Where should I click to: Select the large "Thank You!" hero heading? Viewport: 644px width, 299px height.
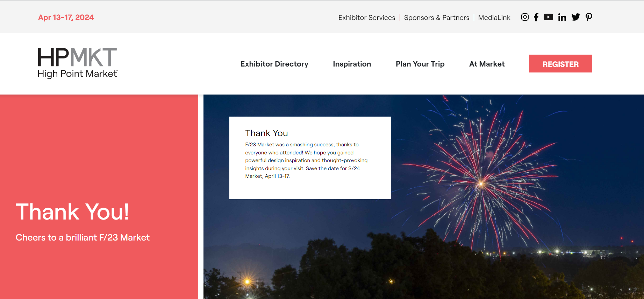[72, 212]
